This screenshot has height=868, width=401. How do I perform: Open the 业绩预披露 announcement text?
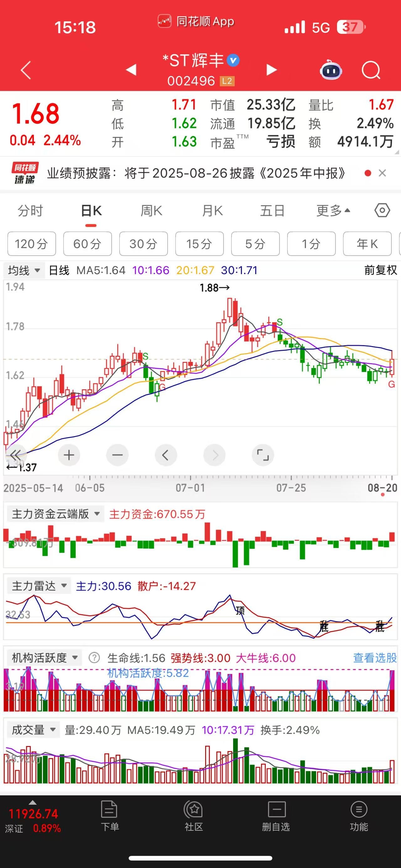point(196,173)
